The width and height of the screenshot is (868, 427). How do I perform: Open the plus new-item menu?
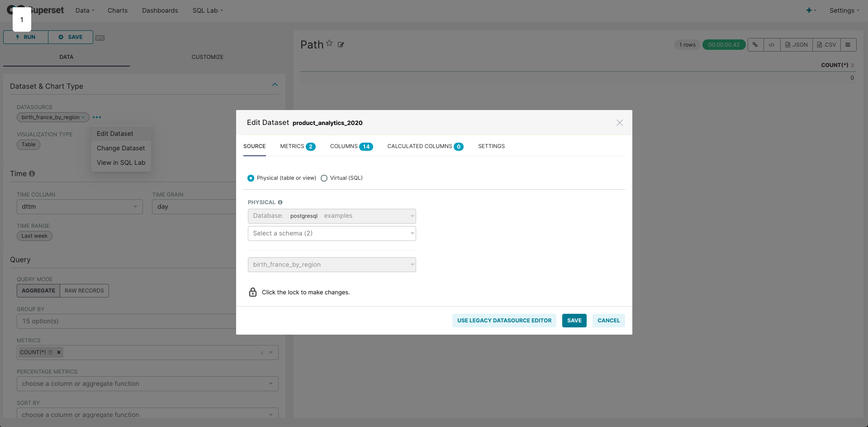pos(811,10)
